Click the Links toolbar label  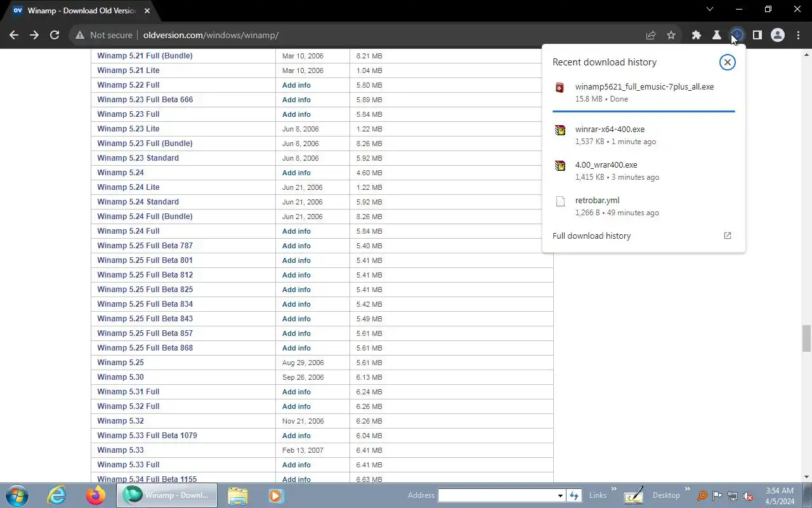[598, 495]
